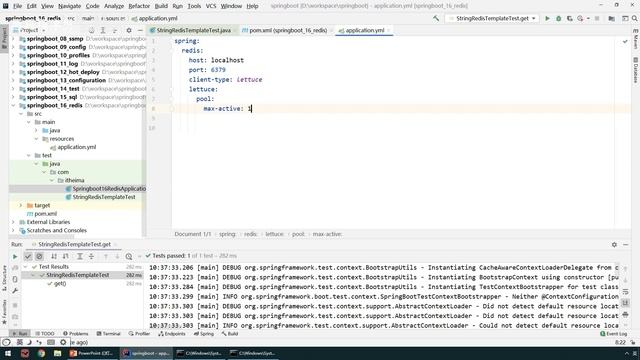Select opened file locate icon in Project panel
The height and width of the screenshot is (360, 640).
click(91, 30)
